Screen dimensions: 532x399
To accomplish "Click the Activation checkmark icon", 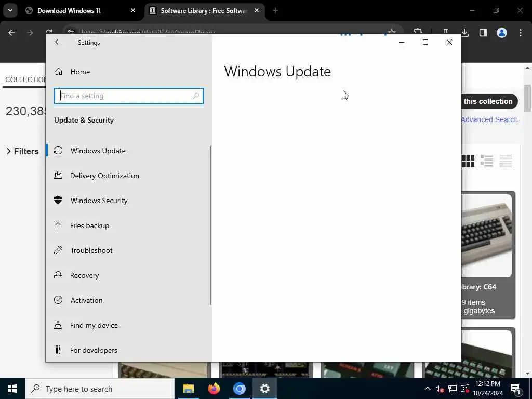I will (58, 300).
